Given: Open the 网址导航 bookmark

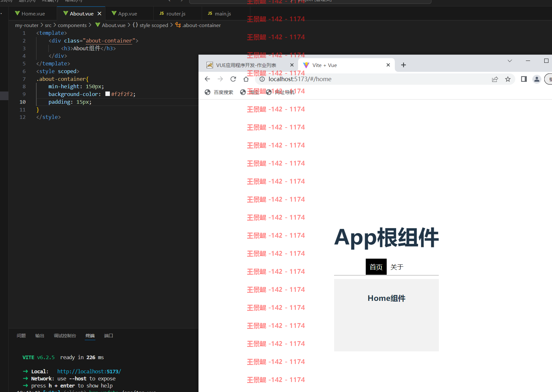Looking at the screenshot, I should point(280,92).
